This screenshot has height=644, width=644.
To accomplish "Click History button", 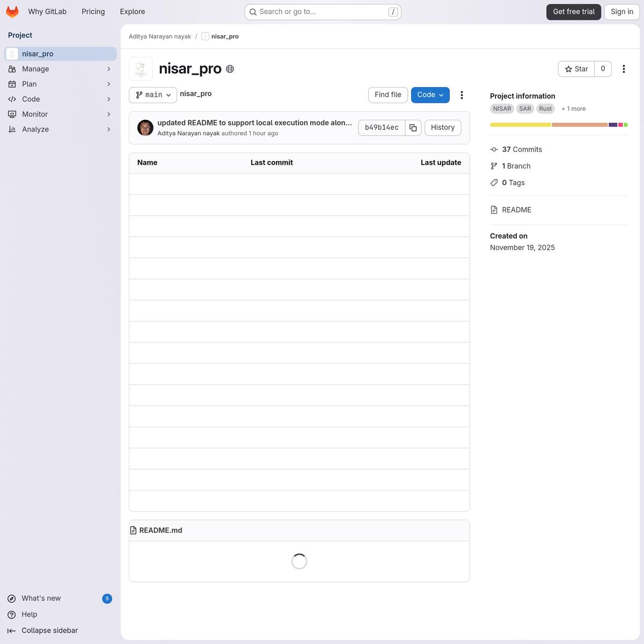I will 443,128.
